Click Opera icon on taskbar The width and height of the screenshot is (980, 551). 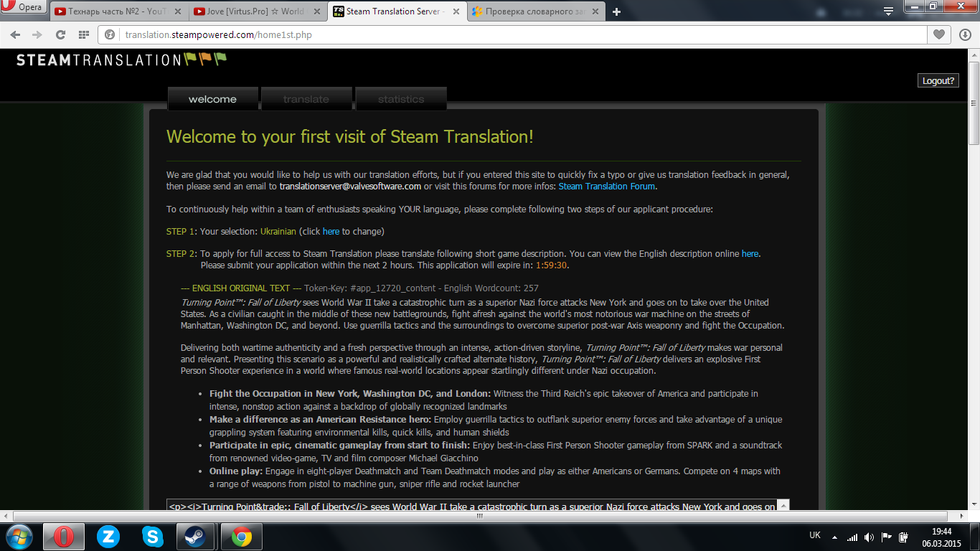pos(64,537)
